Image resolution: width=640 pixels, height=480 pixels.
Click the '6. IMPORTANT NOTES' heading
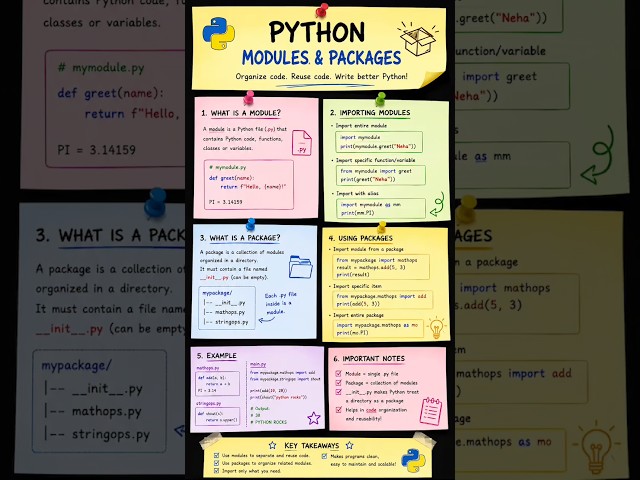point(369,358)
